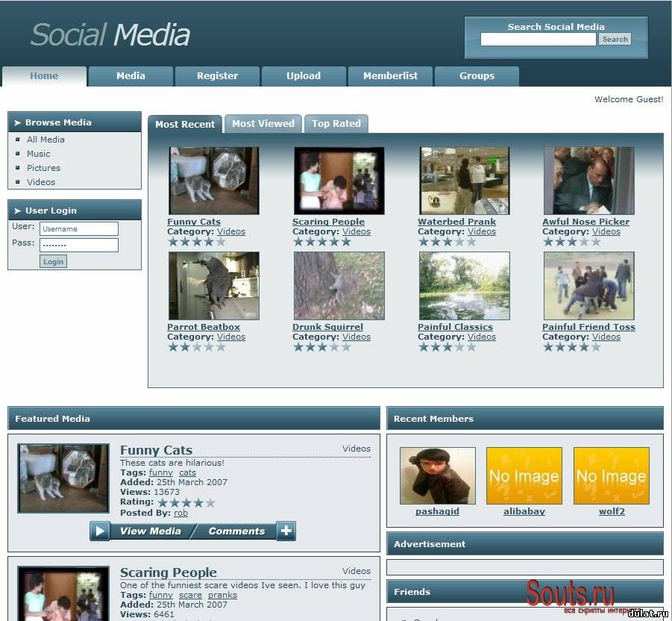Select Pictures in Browse Media
Viewport: 672px width, 621px height.
43,168
